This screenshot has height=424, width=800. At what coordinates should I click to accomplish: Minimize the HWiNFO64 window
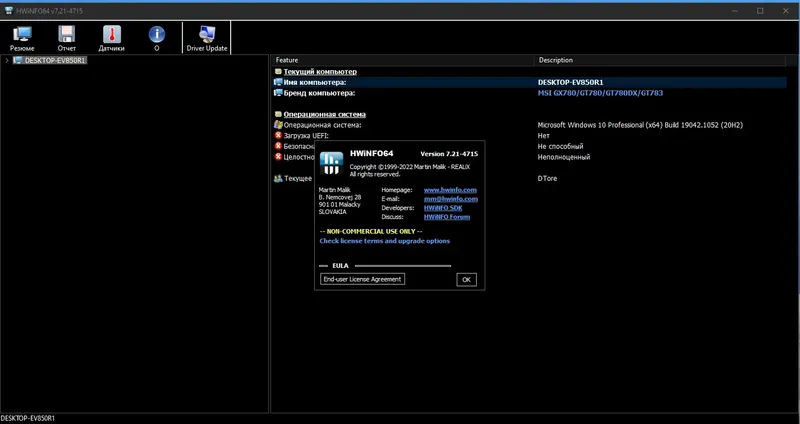click(x=733, y=11)
